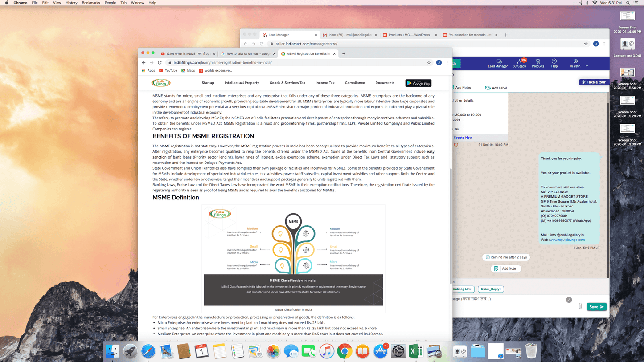Close the MSME Registration Benefits tab
This screenshot has height=362, width=644.
334,54
